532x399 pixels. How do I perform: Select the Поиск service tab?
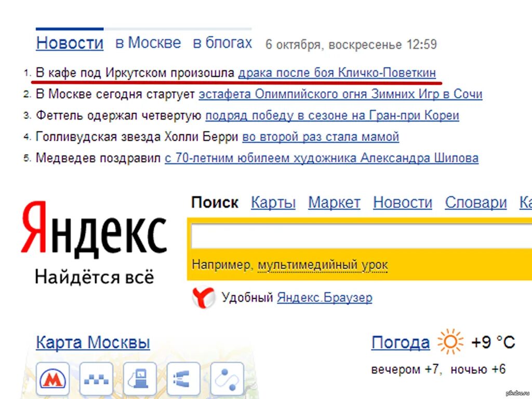[215, 203]
